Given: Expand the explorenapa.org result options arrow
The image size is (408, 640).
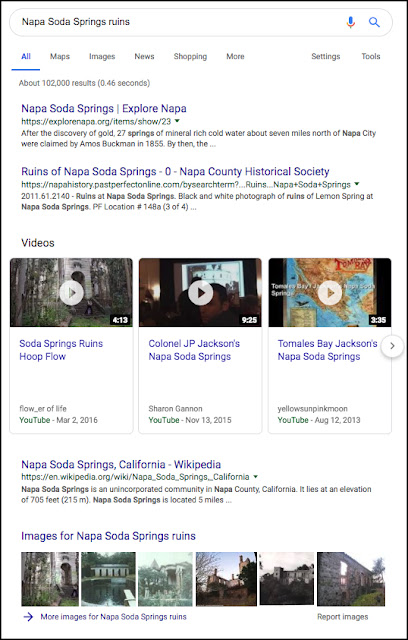Looking at the screenshot, I should pos(177,121).
